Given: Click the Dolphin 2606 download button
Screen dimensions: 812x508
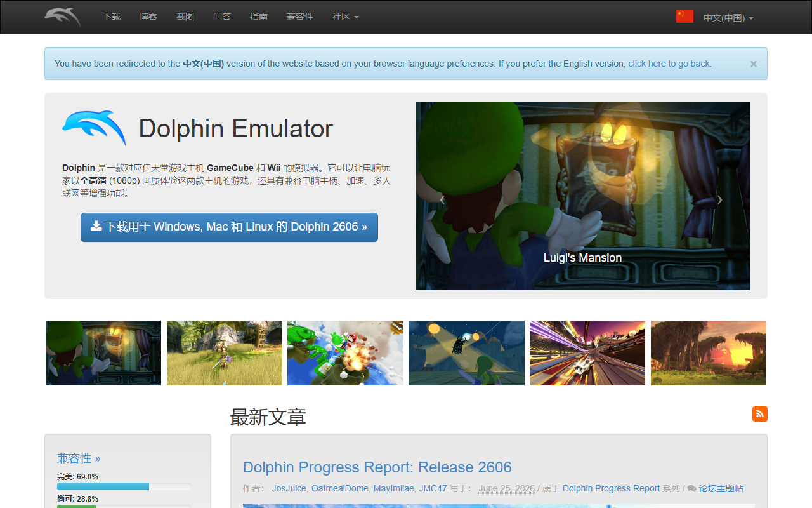Looking at the screenshot, I should coord(229,227).
